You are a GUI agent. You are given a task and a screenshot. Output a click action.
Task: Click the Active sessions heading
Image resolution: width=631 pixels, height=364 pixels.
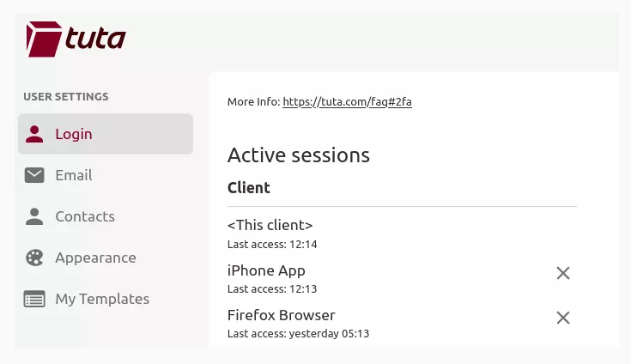(298, 155)
